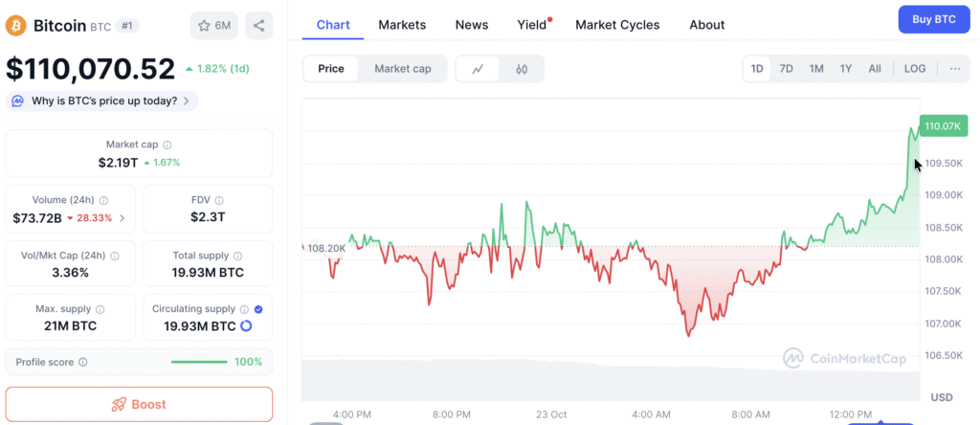This screenshot has height=425, width=980.
Task: Open the Market Cycles tab
Action: pos(617,25)
